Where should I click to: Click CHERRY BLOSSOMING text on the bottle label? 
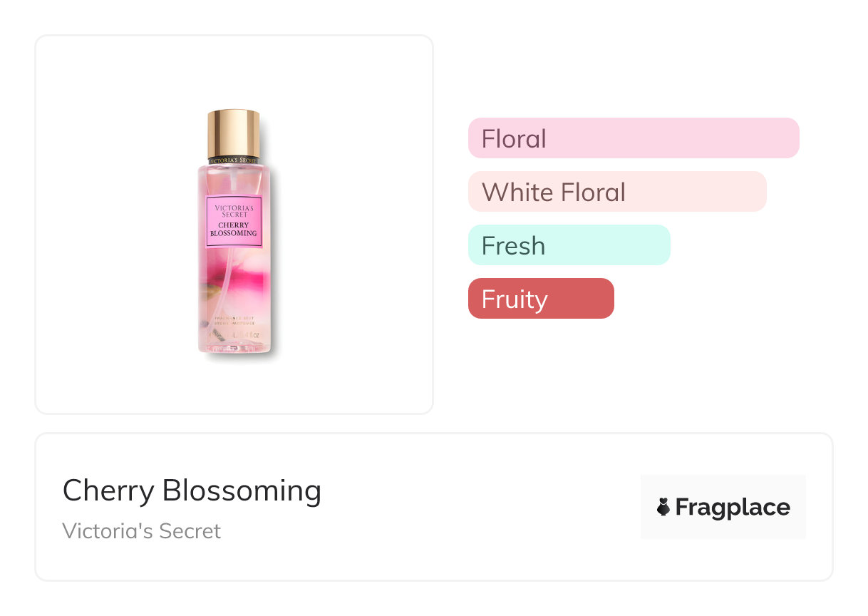[234, 230]
